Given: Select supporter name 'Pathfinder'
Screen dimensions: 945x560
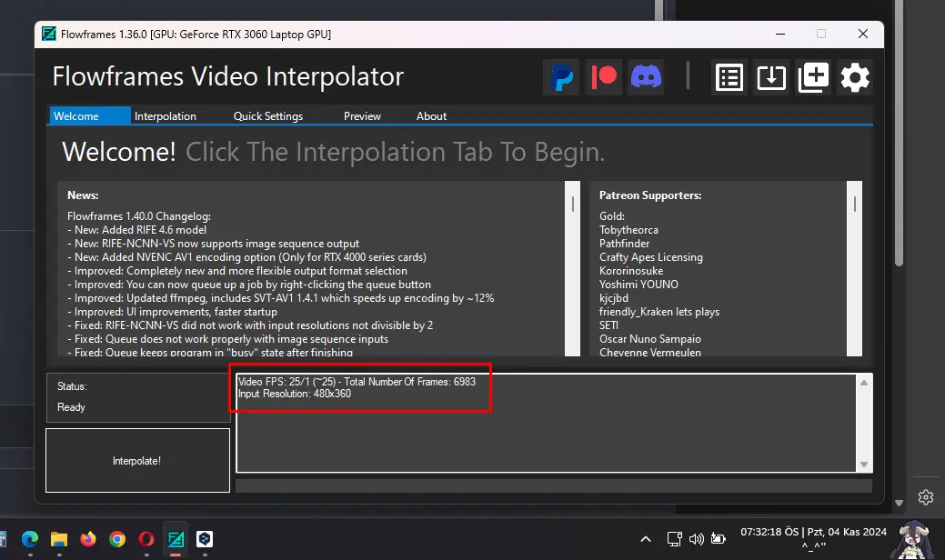Looking at the screenshot, I should point(624,244).
